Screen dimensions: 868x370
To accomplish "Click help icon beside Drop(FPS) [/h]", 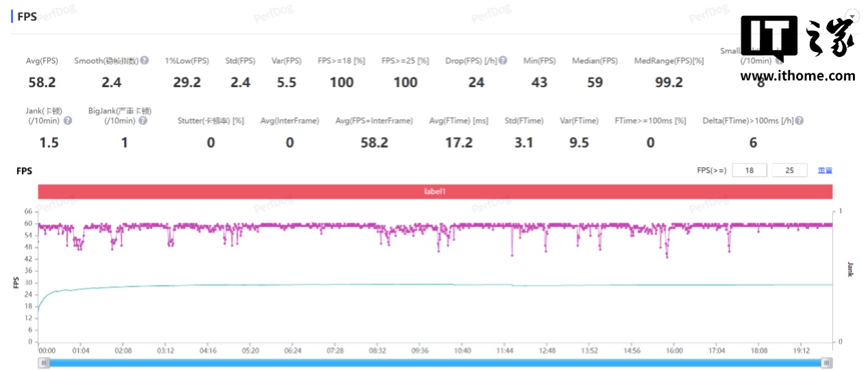I will tap(503, 61).
